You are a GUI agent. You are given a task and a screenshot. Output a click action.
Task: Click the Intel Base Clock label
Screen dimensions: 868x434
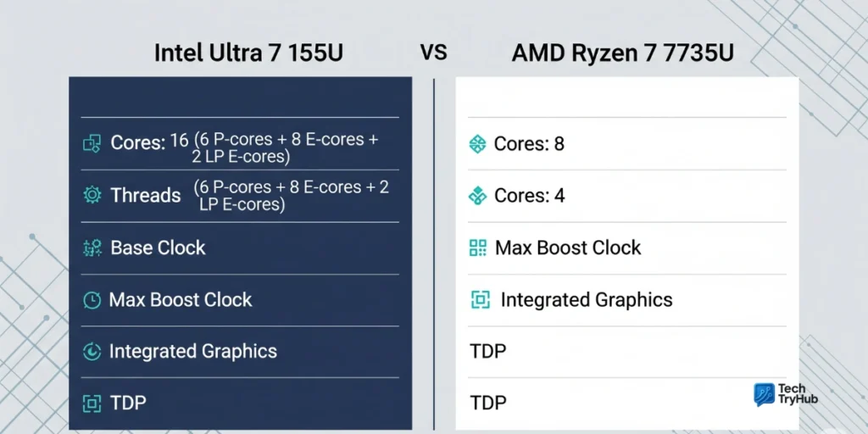pyautogui.click(x=158, y=248)
